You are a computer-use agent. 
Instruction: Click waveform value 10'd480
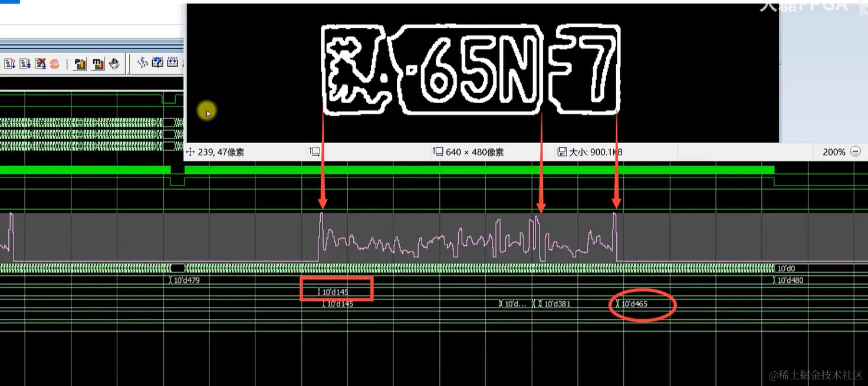coord(790,281)
